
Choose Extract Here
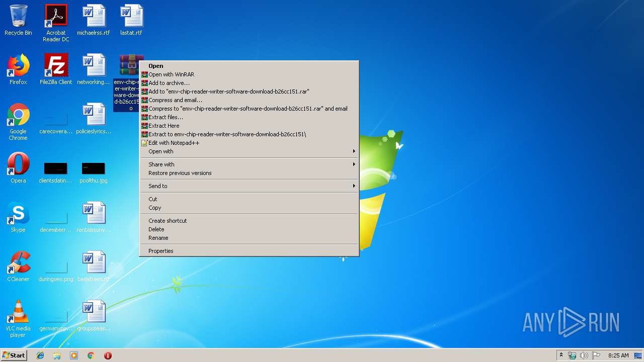pyautogui.click(x=249, y=126)
